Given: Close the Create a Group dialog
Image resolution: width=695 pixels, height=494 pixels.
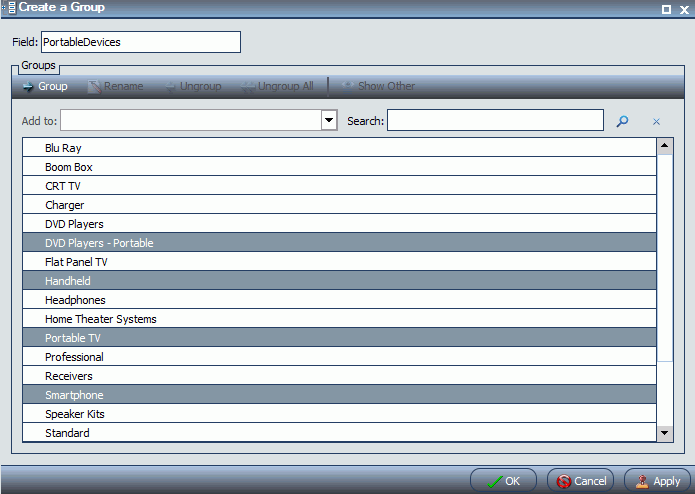Looking at the screenshot, I should [x=684, y=9].
